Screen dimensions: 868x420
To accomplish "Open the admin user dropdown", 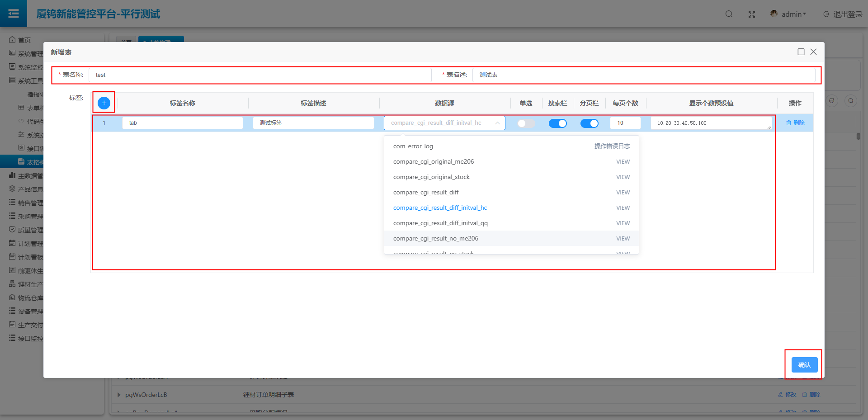I will [789, 14].
